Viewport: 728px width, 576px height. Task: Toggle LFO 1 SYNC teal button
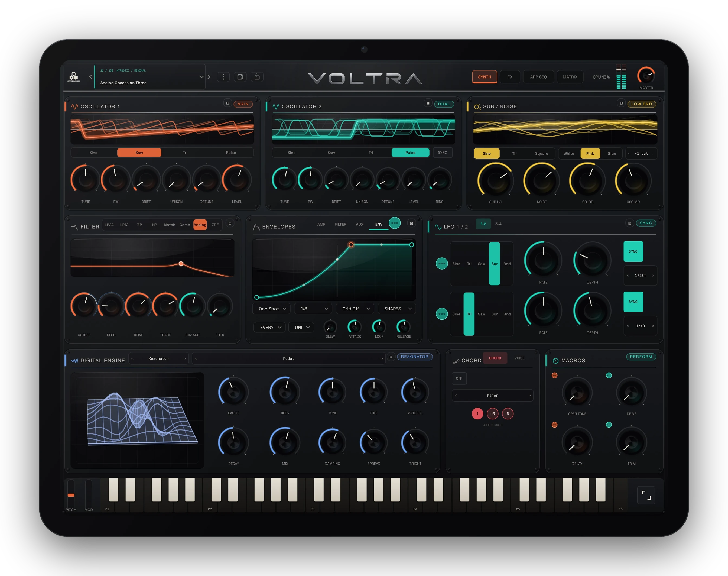pos(633,252)
